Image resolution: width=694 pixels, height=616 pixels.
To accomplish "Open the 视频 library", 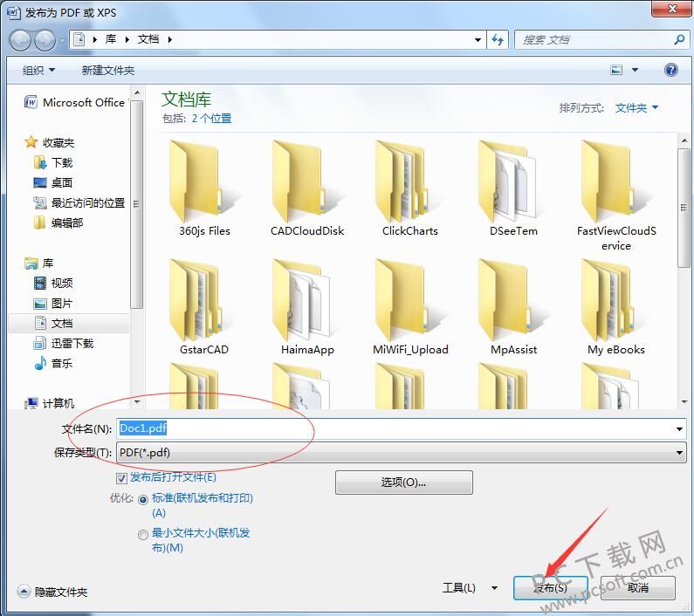I will point(53,284).
